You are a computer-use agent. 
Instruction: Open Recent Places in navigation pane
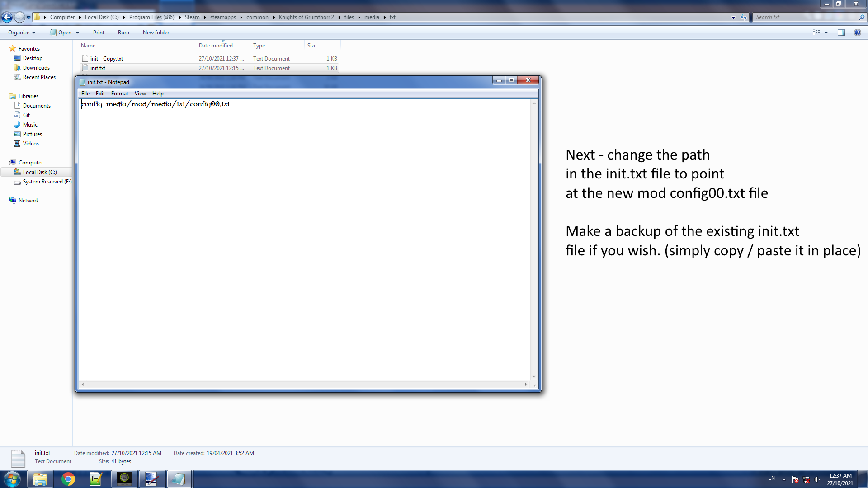pos(39,77)
